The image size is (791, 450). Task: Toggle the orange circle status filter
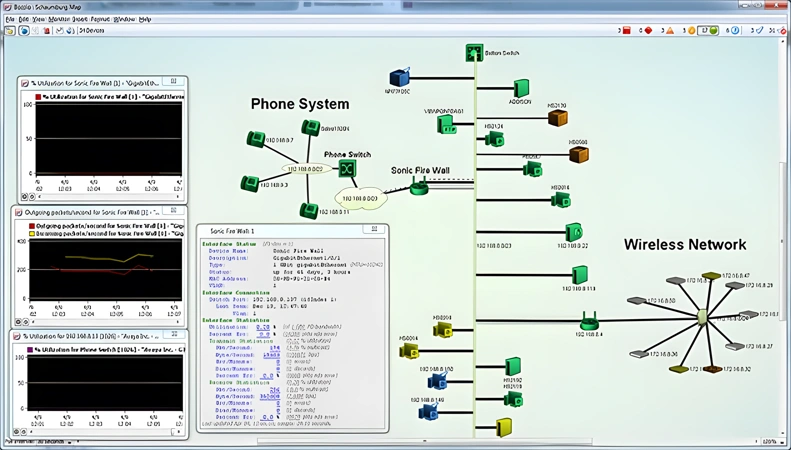point(692,31)
